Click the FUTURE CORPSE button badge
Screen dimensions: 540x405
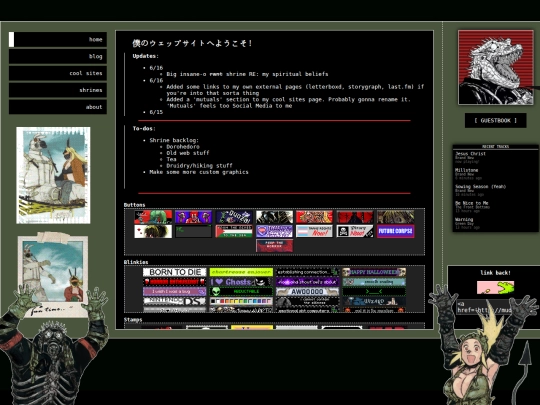pos(395,231)
